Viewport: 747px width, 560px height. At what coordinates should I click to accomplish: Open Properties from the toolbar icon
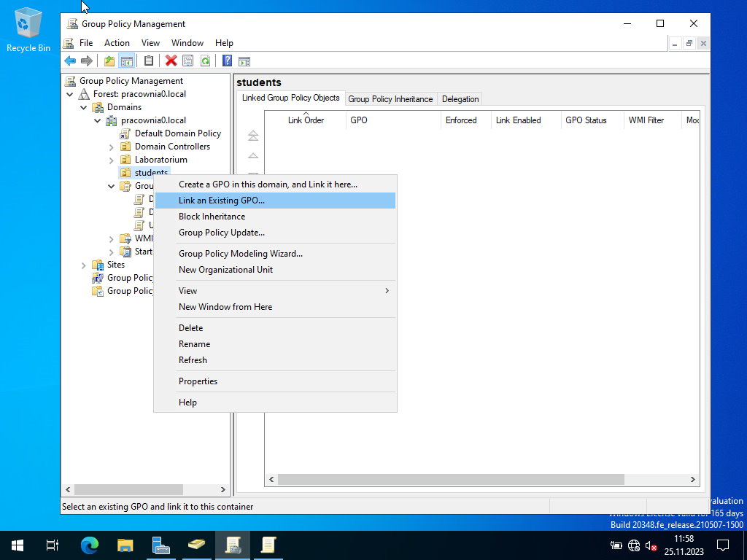[x=188, y=61]
